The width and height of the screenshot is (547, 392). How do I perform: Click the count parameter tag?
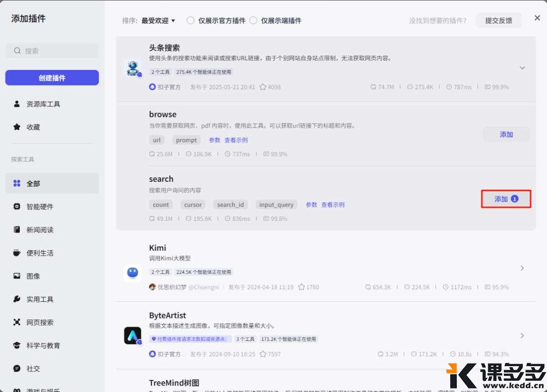pos(161,205)
